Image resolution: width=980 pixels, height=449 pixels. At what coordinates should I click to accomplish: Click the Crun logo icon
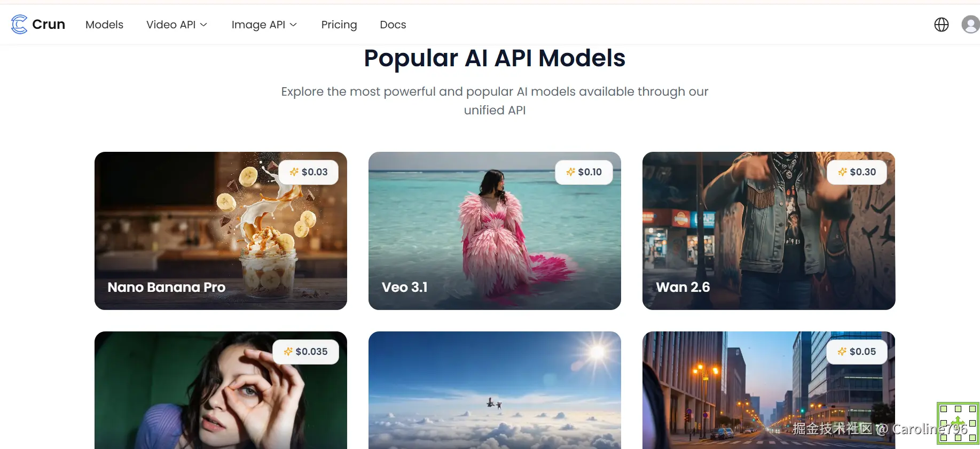coord(19,25)
